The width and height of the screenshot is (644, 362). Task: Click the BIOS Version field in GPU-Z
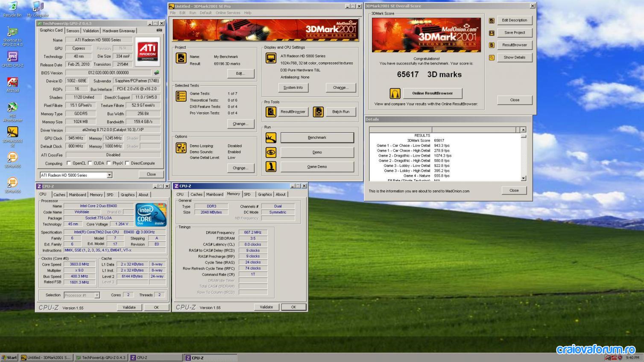[108, 73]
